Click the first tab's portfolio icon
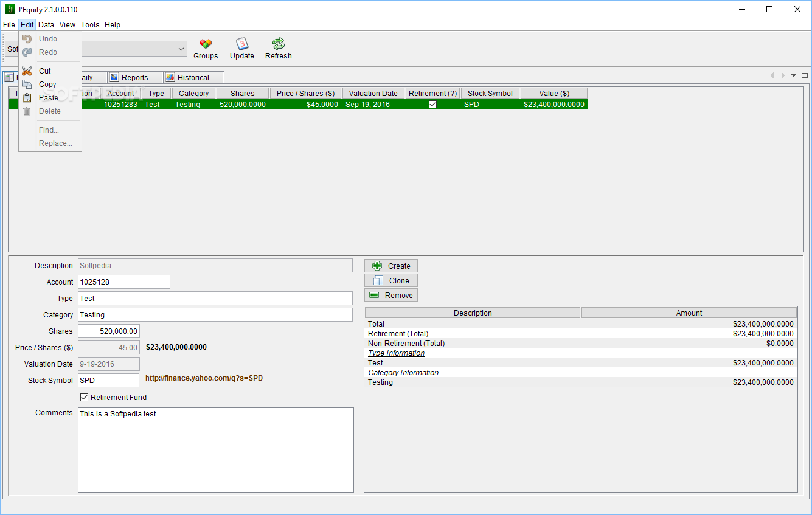 pyautogui.click(x=9, y=78)
